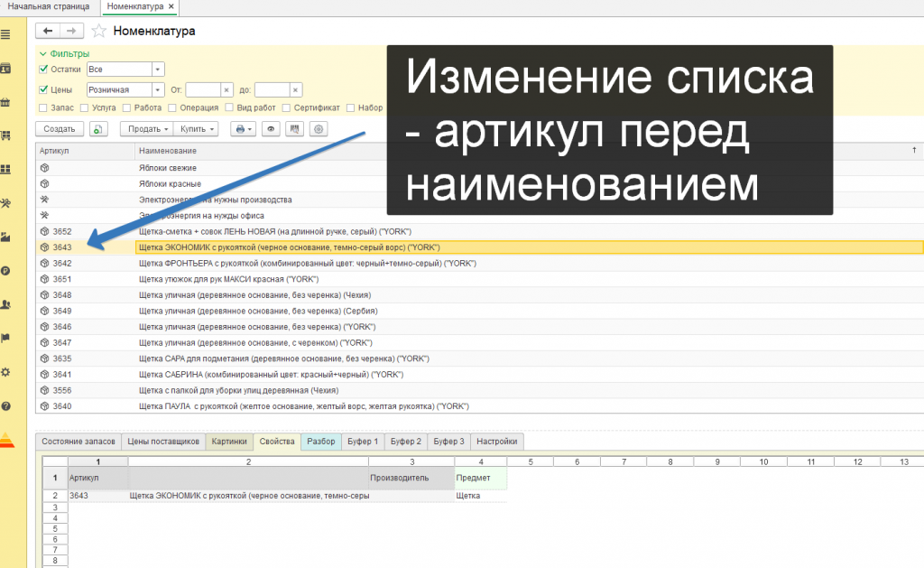Viewport: 924px width, 568px height.
Task: Open the people/staff sidebar section
Action: coord(5,304)
